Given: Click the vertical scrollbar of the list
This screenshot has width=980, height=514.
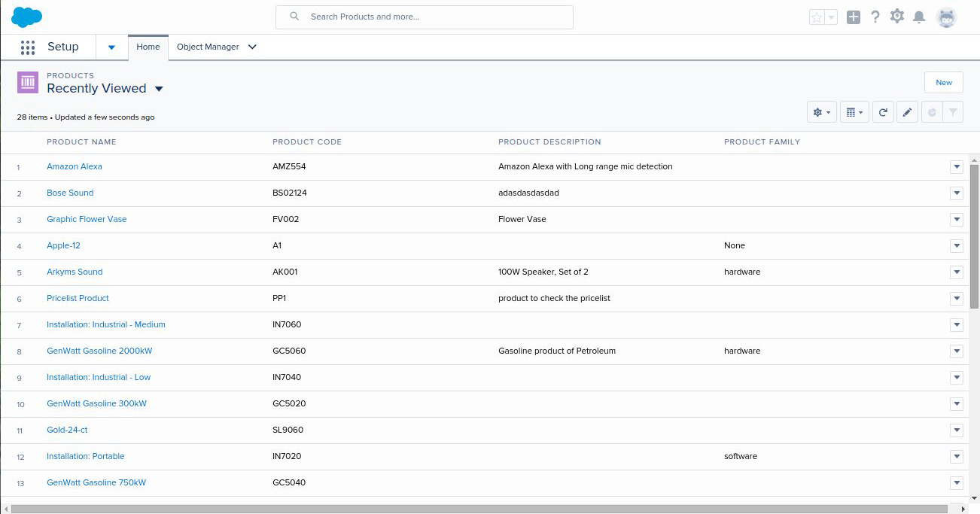Looking at the screenshot, I should pyautogui.click(x=974, y=236).
